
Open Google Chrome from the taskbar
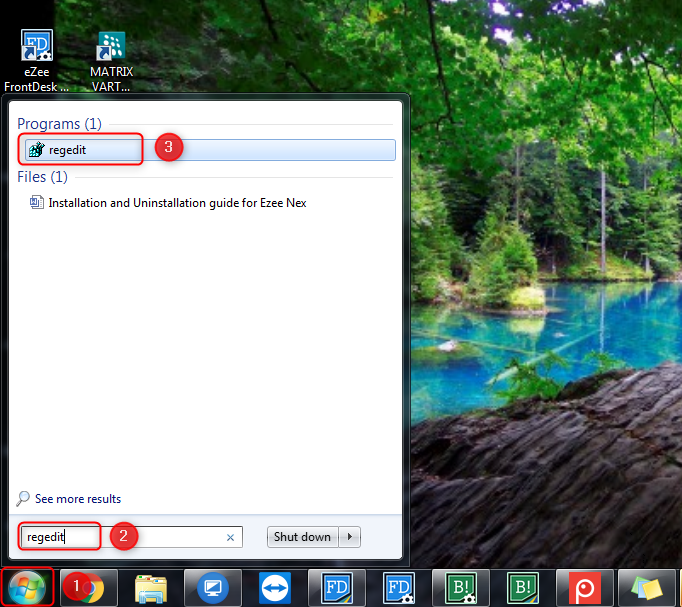89,588
